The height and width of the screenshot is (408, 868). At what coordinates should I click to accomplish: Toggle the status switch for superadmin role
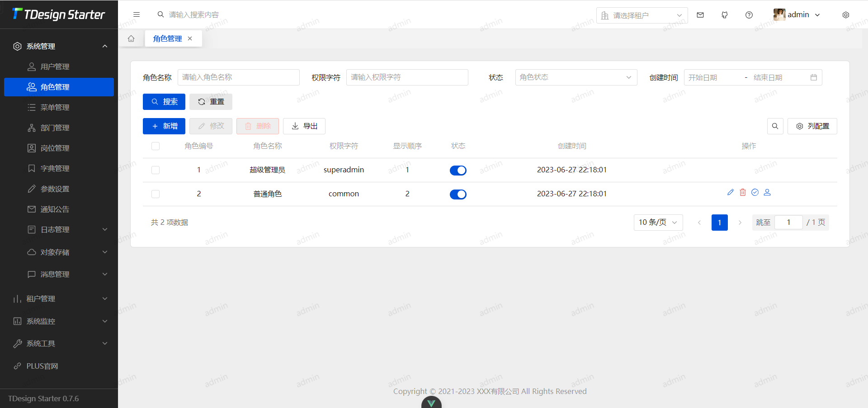458,171
